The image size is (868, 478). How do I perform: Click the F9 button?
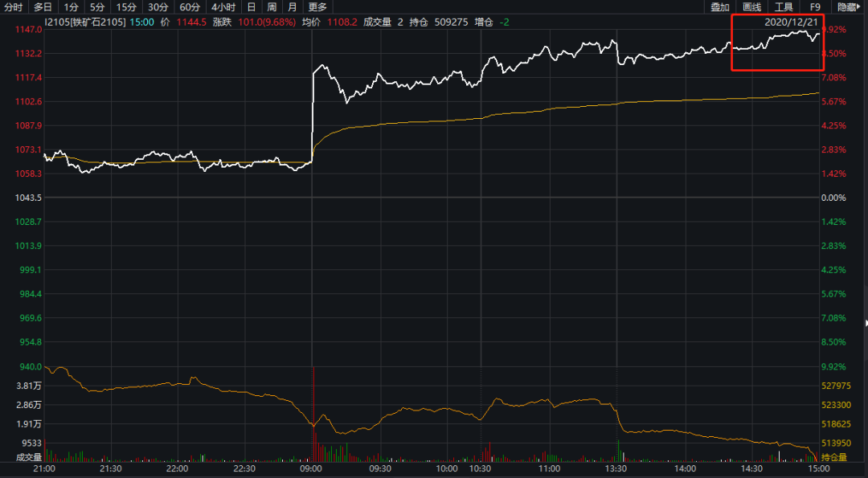(815, 6)
